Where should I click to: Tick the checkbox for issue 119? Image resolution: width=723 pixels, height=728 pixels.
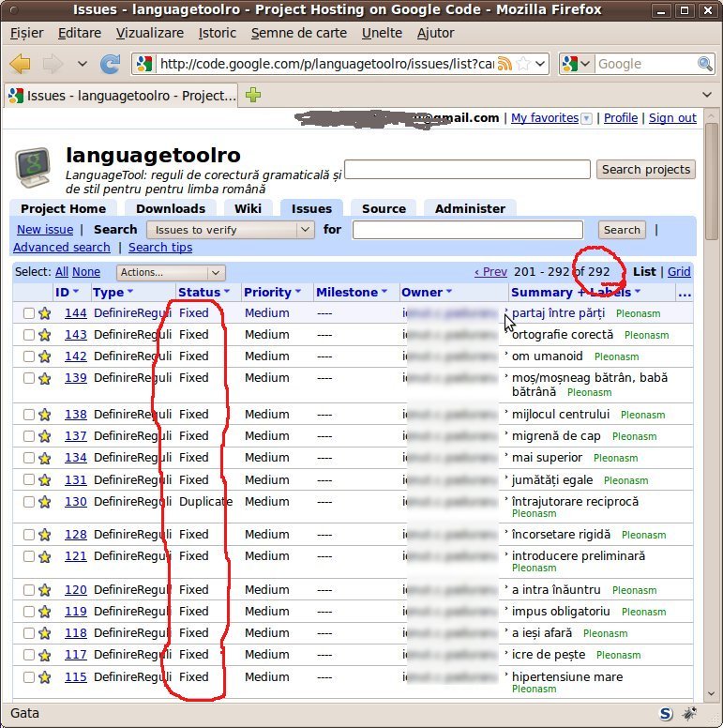[29, 612]
